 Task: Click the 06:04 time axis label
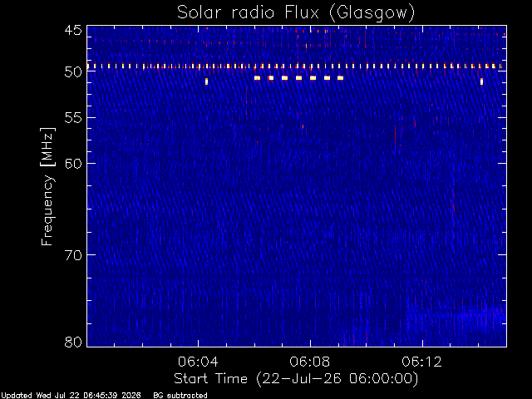[198, 362]
